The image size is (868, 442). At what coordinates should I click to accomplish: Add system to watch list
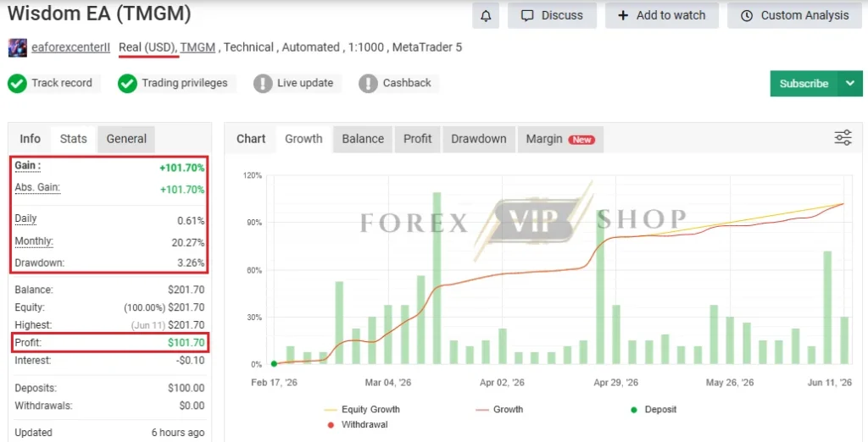click(661, 15)
